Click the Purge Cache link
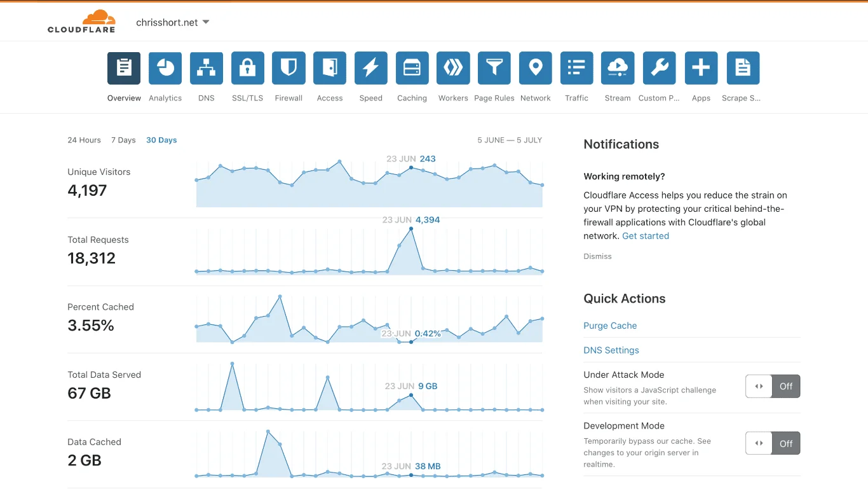The height and width of the screenshot is (489, 868). click(610, 326)
